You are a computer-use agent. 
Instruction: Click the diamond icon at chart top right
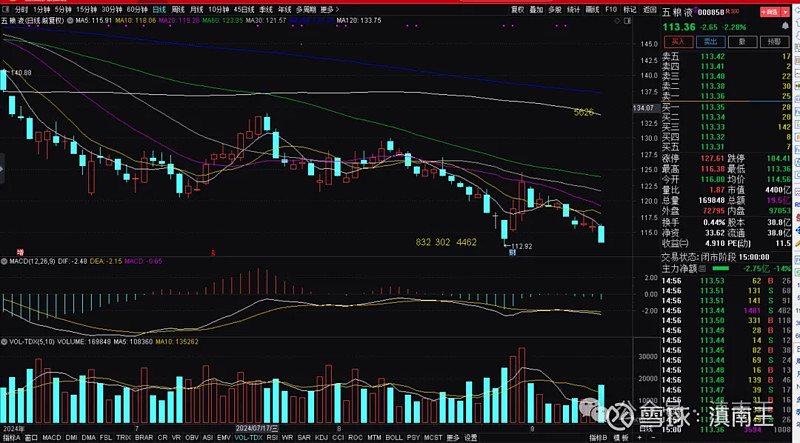617,21
